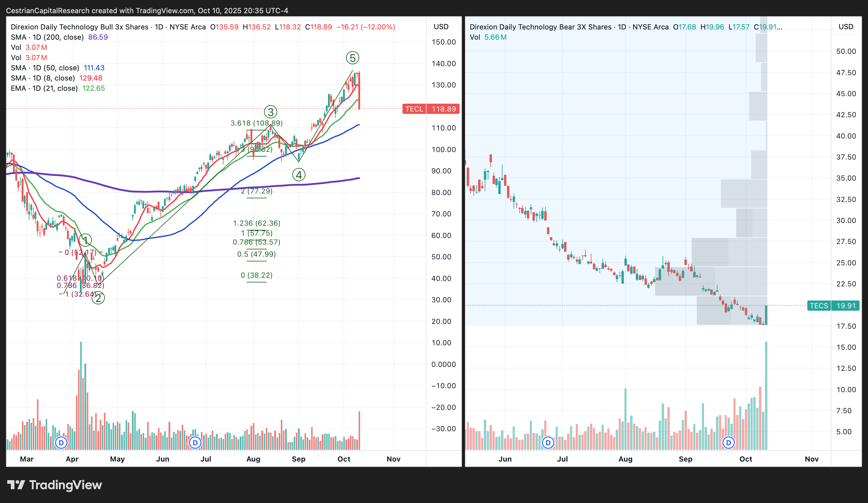Select the circled wave 2 label

(x=98, y=298)
